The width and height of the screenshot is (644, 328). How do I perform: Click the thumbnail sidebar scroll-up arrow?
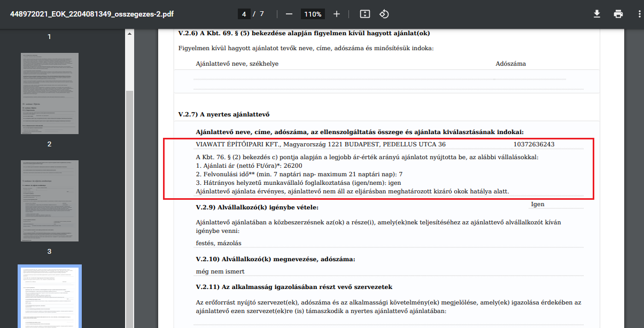click(129, 33)
